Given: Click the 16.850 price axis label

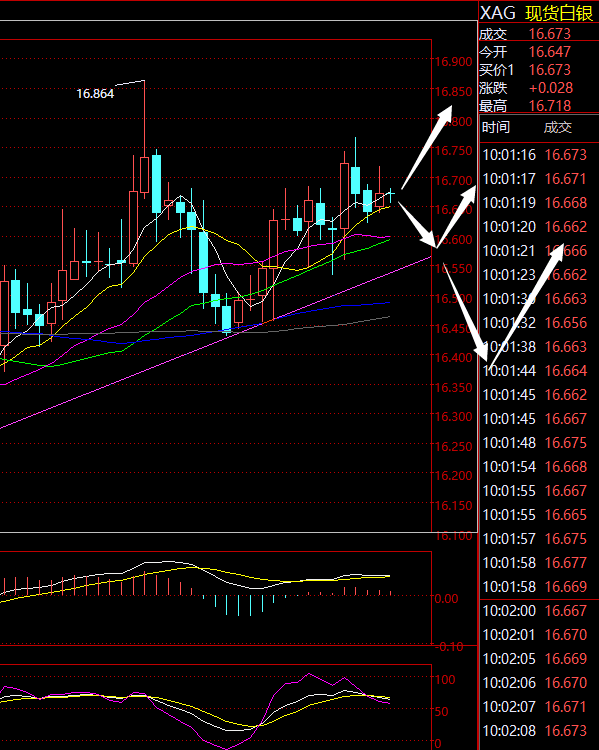Looking at the screenshot, I should pos(453,91).
